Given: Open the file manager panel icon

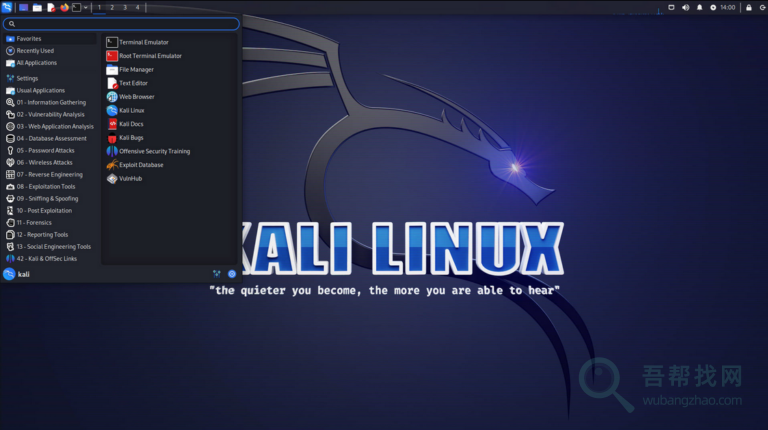Looking at the screenshot, I should click(x=37, y=7).
